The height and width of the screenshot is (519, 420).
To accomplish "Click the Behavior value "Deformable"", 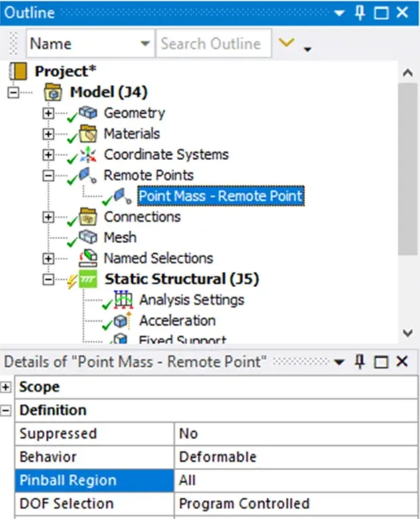I will (296, 457).
